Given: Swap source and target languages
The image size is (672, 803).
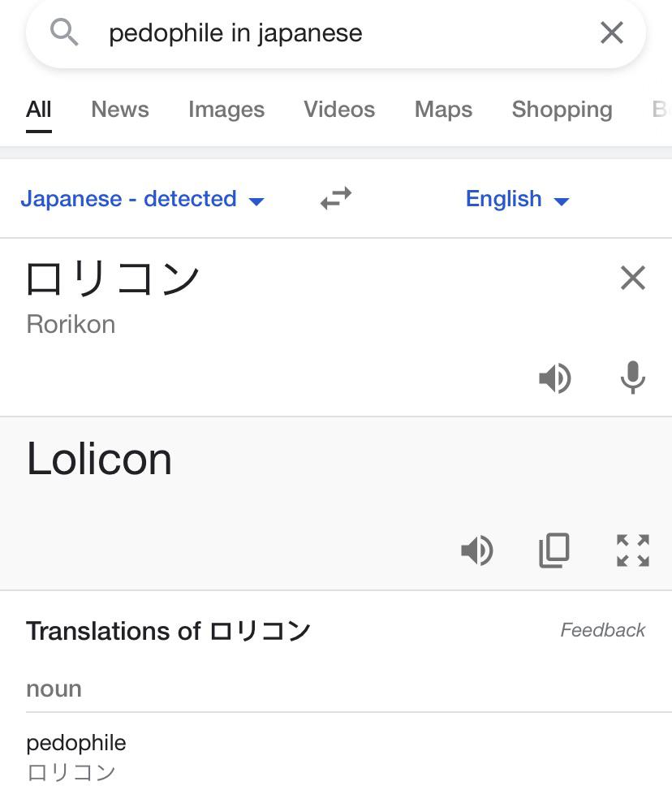Looking at the screenshot, I should (336, 198).
